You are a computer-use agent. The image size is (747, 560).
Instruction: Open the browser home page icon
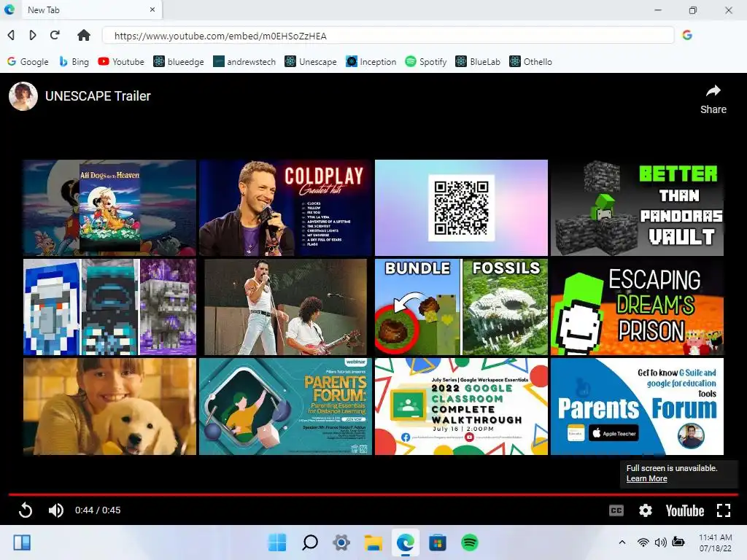[x=84, y=35]
